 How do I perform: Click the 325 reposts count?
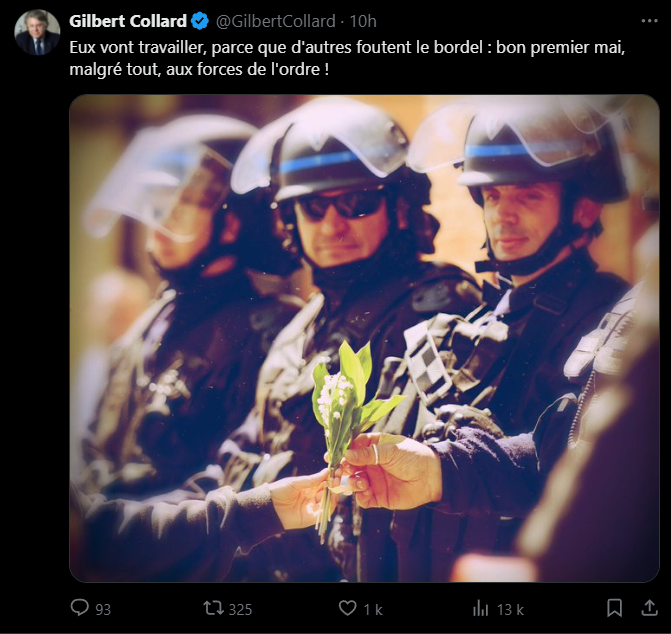(x=240, y=609)
